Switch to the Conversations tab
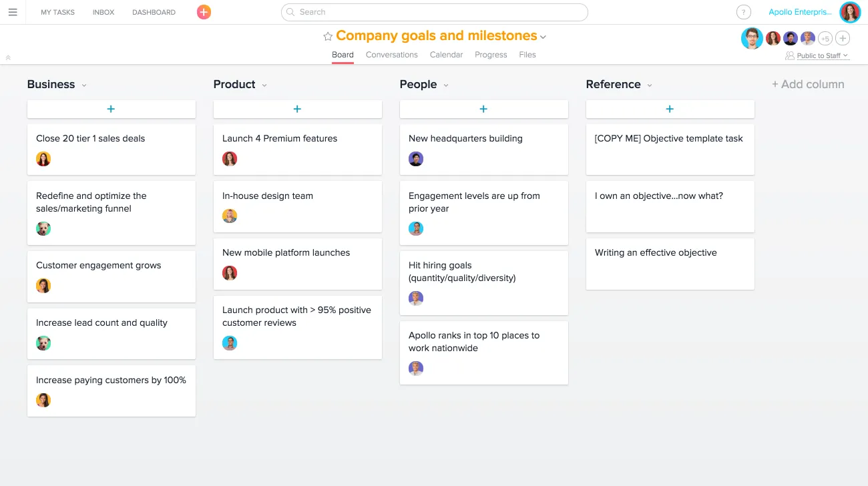 392,55
